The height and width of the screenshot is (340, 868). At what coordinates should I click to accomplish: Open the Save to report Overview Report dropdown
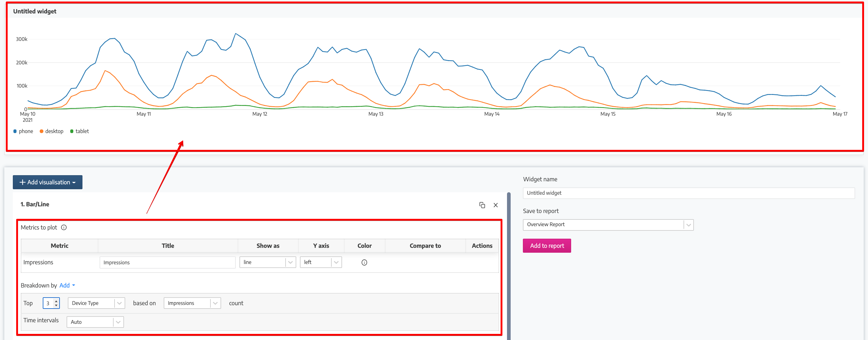point(608,225)
